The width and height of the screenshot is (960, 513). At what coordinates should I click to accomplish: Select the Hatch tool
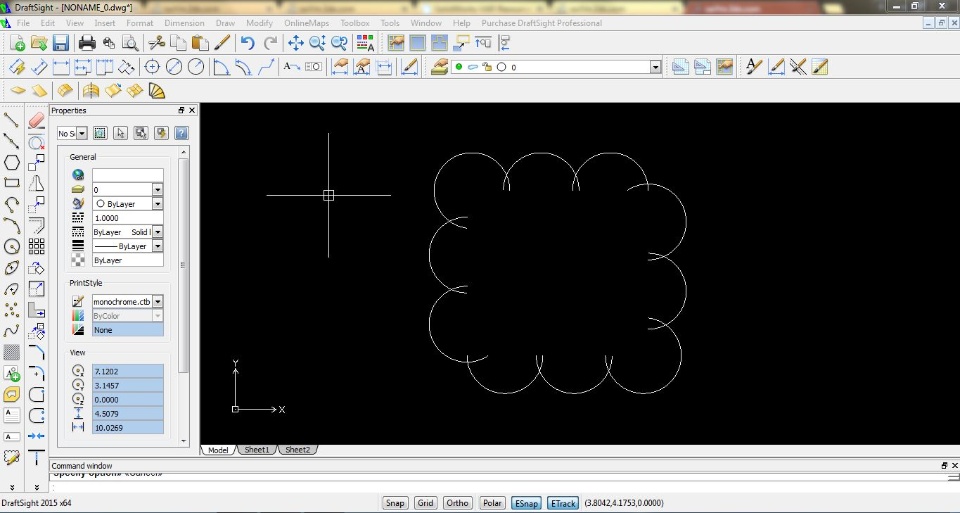(12, 352)
